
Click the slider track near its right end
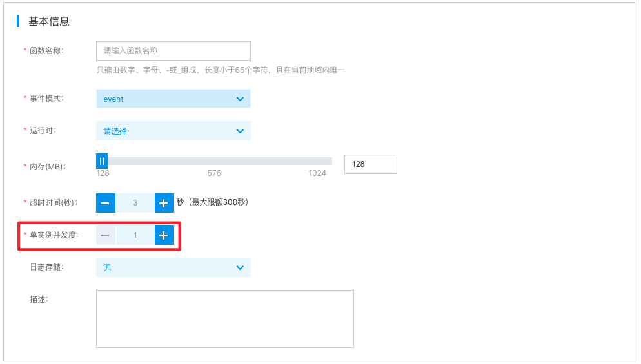[325, 161]
